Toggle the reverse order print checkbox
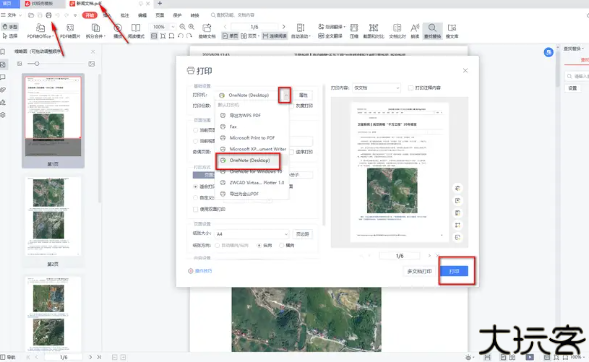The width and height of the screenshot is (589, 362). 292,152
